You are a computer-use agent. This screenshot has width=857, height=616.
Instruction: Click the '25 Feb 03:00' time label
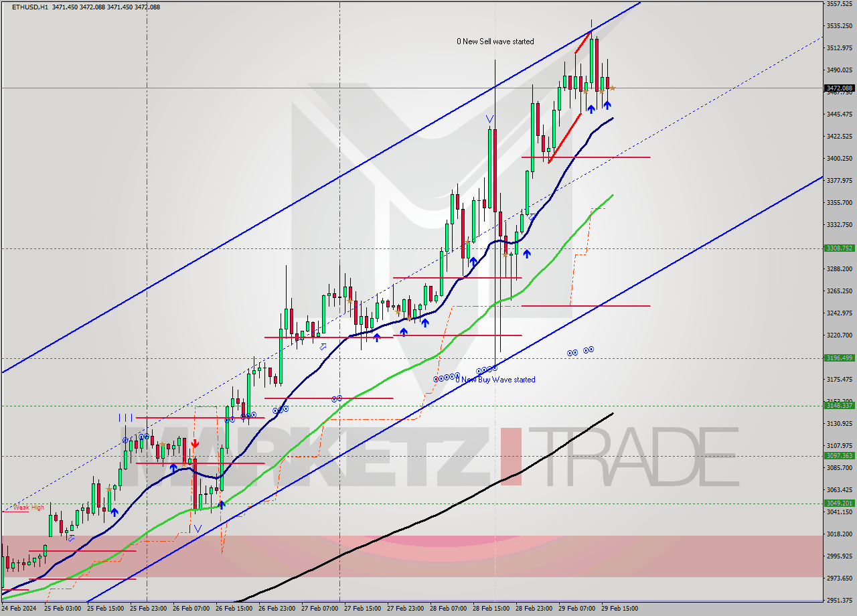pos(62,609)
